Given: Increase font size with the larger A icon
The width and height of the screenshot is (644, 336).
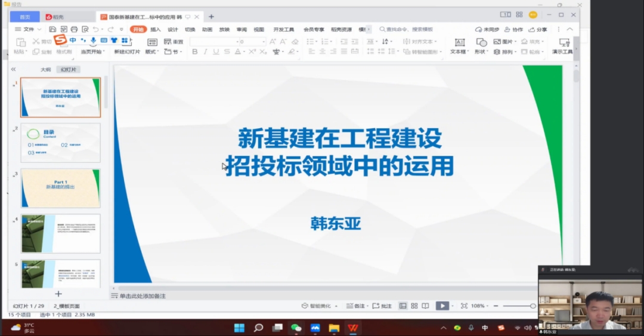Looking at the screenshot, I should coord(273,42).
